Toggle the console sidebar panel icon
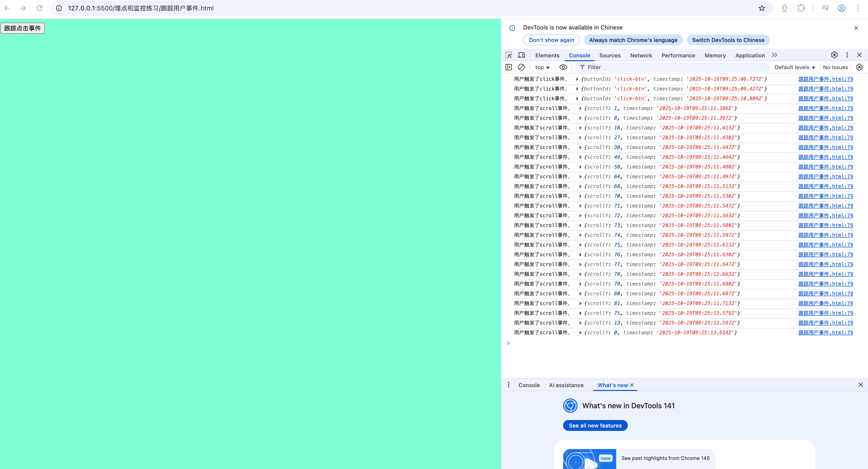Viewport: 868px width, 469px height. tap(508, 67)
